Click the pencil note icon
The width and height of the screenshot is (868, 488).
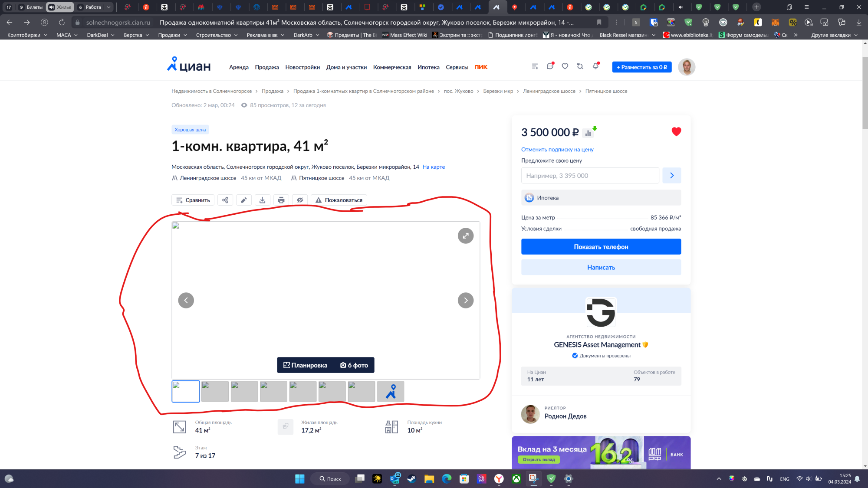click(x=244, y=200)
